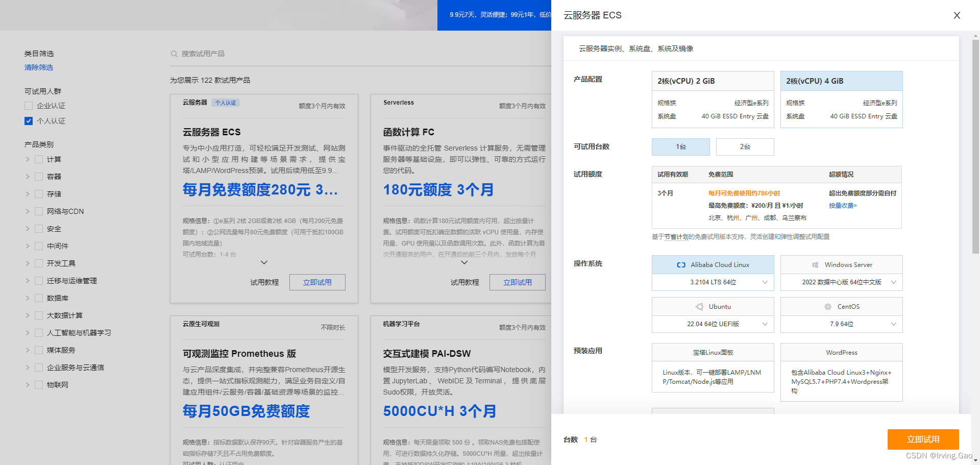Viewport: 980px width, 465px height.
Task: Click the orange 立即试用 button
Action: click(923, 439)
